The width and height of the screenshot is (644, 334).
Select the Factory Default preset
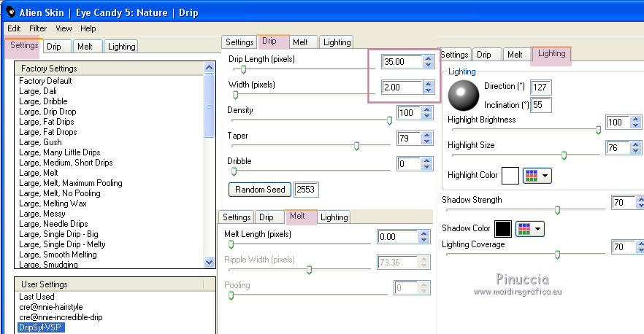point(45,81)
